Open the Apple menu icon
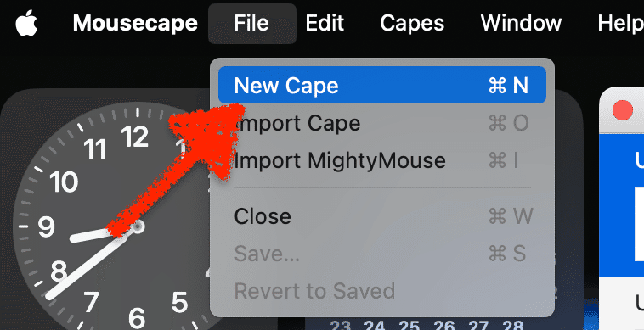The height and width of the screenshot is (330, 644). coord(26,24)
